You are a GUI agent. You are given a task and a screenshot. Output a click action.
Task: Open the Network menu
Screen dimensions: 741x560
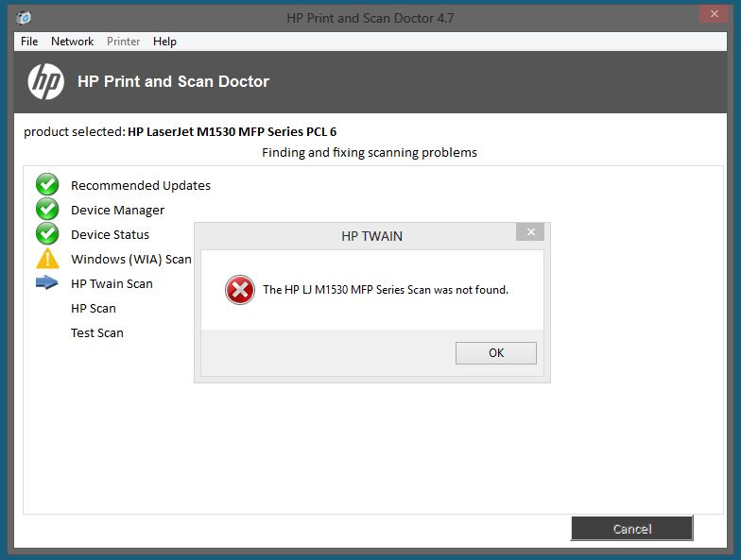72,42
